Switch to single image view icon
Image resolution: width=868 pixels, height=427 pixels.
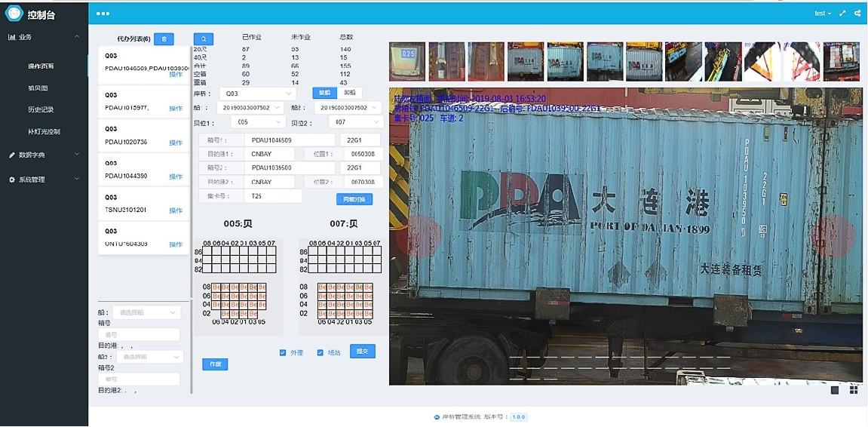pos(835,390)
